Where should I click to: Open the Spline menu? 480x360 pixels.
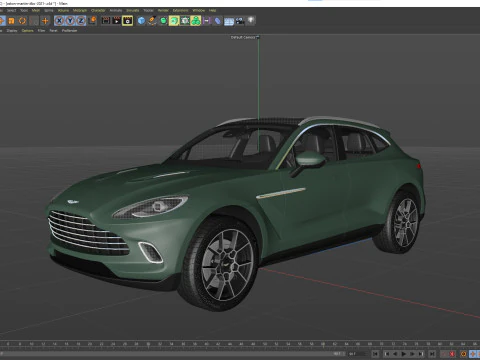[x=49, y=10]
